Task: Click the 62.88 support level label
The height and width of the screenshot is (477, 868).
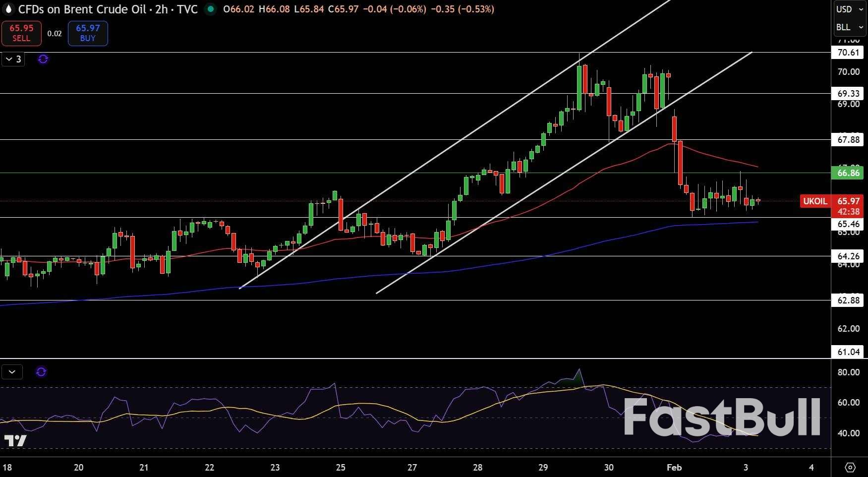Action: click(848, 300)
